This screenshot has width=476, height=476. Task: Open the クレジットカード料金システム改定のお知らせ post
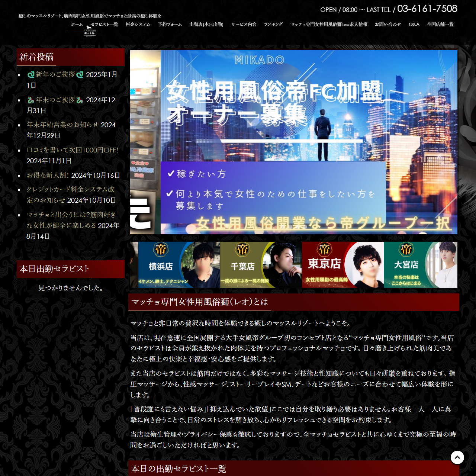tap(71, 194)
